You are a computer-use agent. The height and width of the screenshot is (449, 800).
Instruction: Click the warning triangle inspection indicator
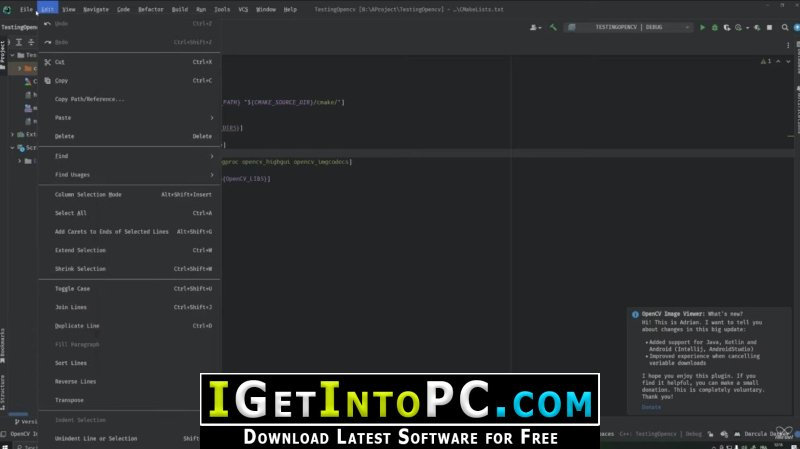763,61
